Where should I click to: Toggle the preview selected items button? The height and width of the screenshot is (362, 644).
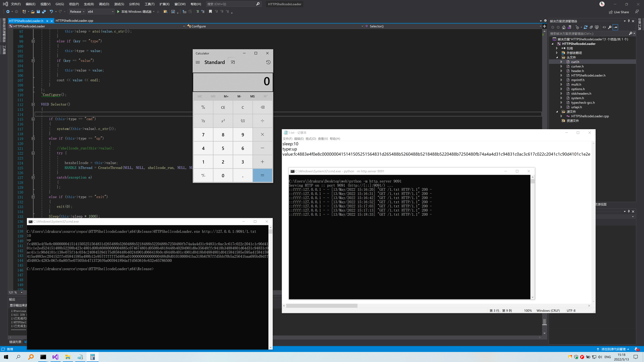615,27
